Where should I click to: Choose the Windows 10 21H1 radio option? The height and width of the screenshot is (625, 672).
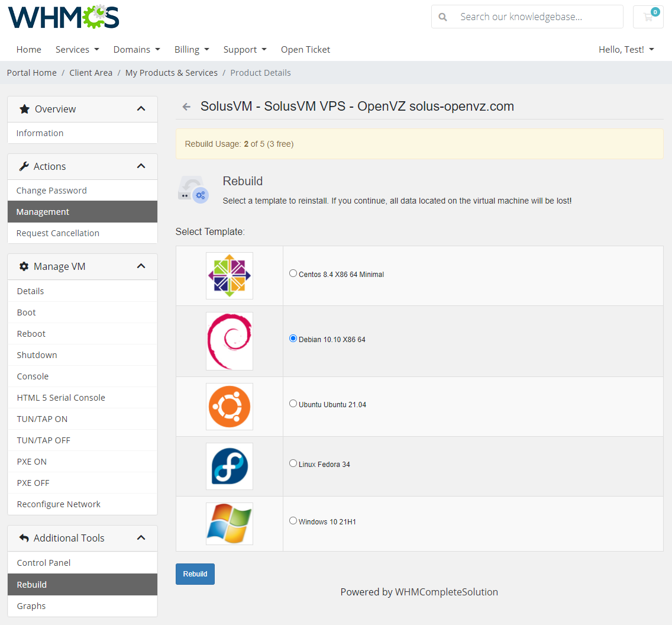(293, 520)
